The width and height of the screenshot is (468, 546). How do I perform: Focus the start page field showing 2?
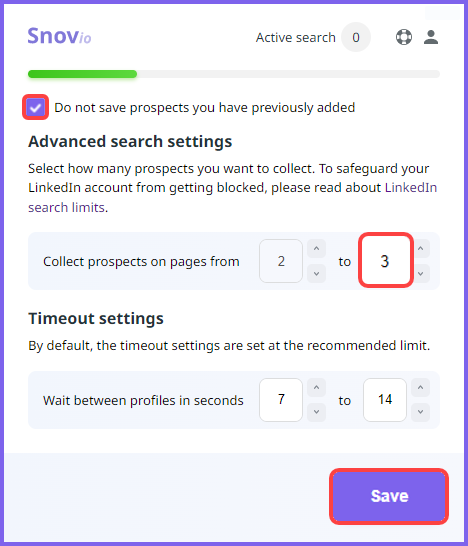click(x=281, y=261)
